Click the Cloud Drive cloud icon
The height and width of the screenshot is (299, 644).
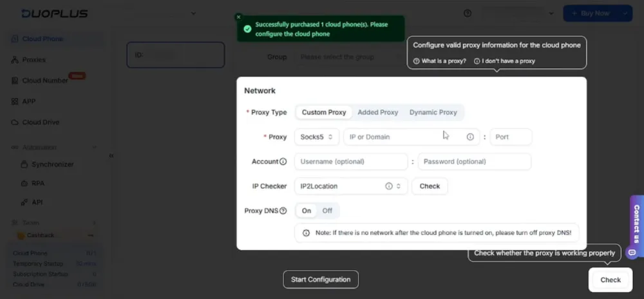click(x=15, y=122)
